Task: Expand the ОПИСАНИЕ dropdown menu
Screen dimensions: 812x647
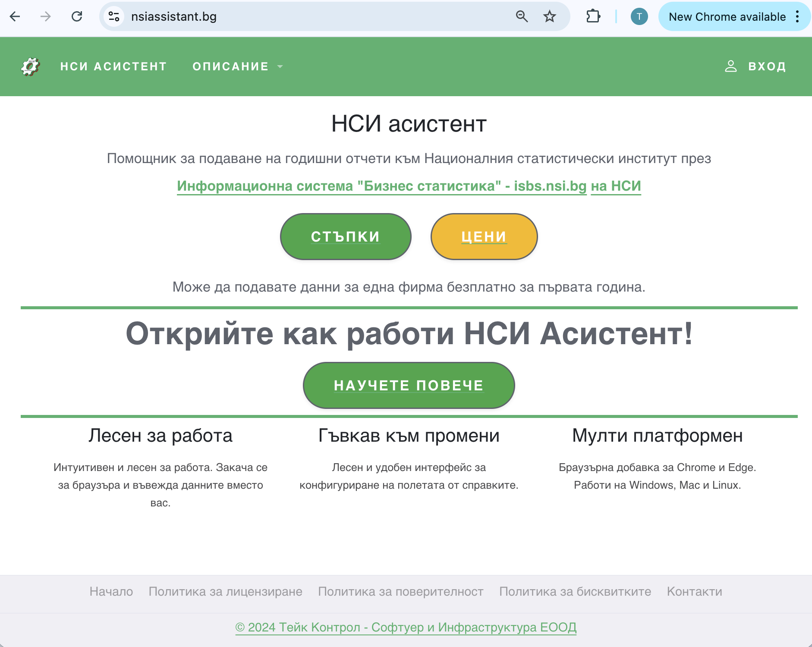Action: tap(238, 66)
